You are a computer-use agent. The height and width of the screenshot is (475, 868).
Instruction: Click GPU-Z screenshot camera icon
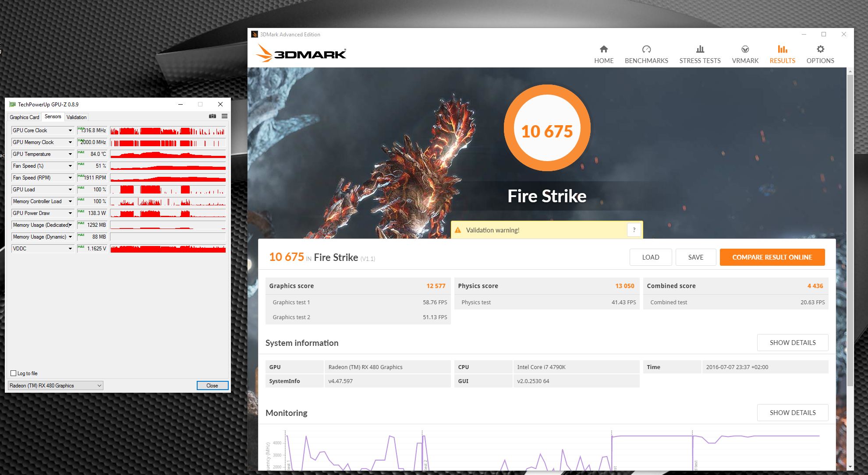point(213,116)
